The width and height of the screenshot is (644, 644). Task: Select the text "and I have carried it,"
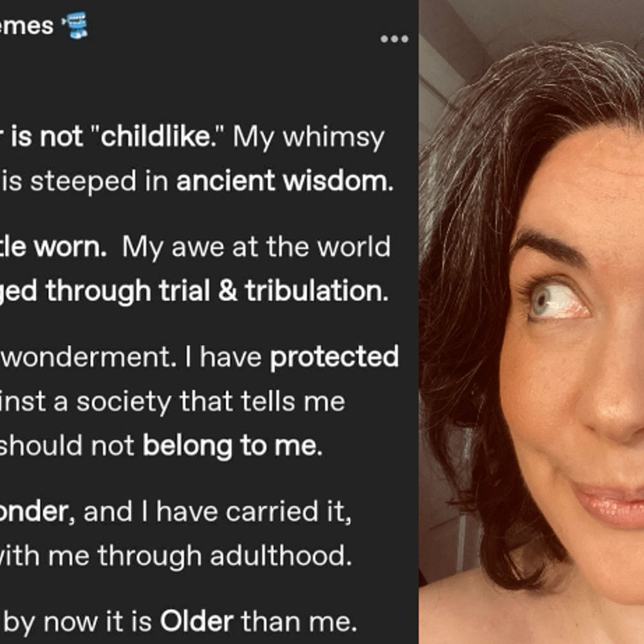[217, 512]
